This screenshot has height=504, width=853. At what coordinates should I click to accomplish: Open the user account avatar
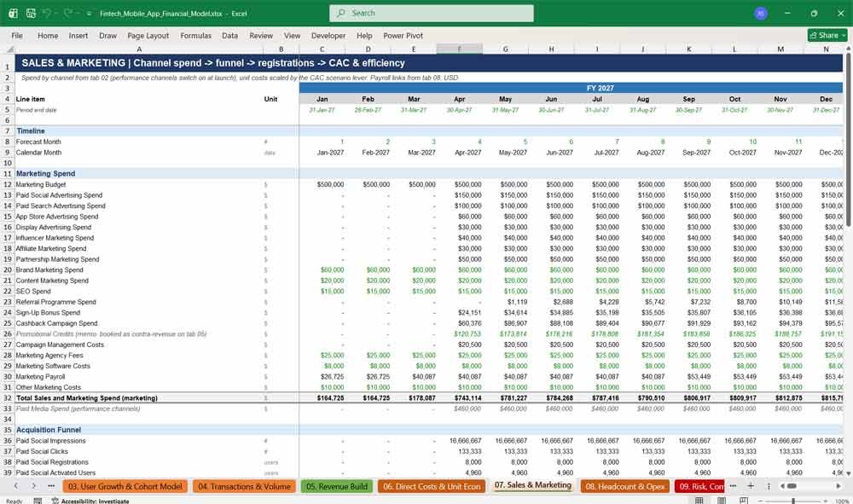point(761,13)
